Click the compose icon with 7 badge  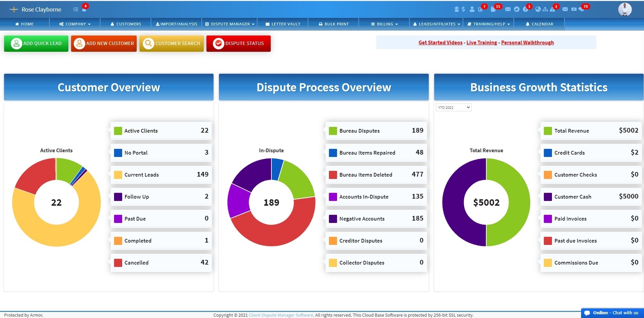(x=481, y=9)
